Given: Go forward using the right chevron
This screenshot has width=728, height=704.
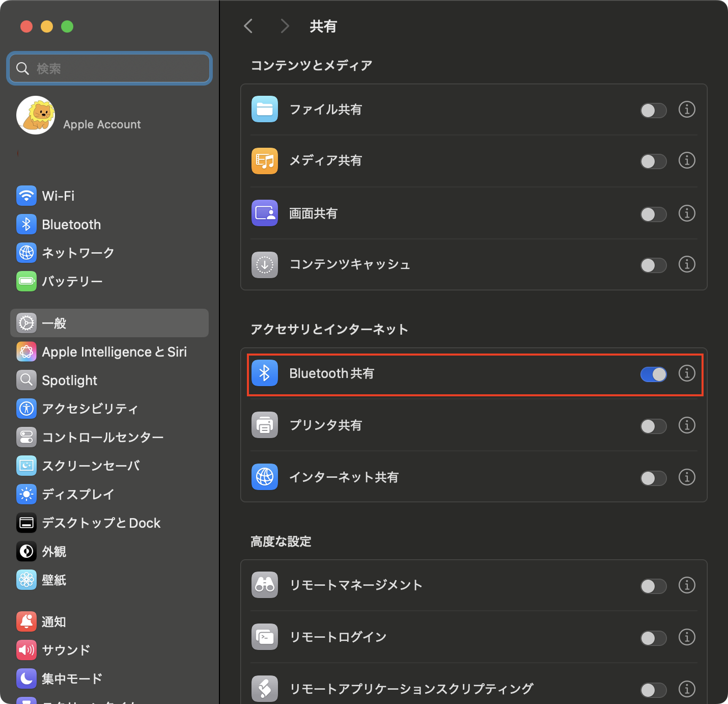Looking at the screenshot, I should point(285,26).
